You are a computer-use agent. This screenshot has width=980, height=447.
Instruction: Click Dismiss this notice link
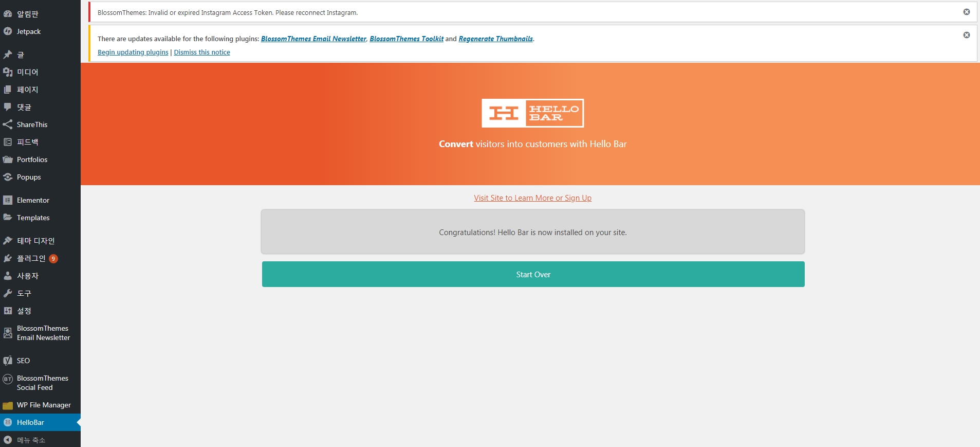tap(202, 52)
